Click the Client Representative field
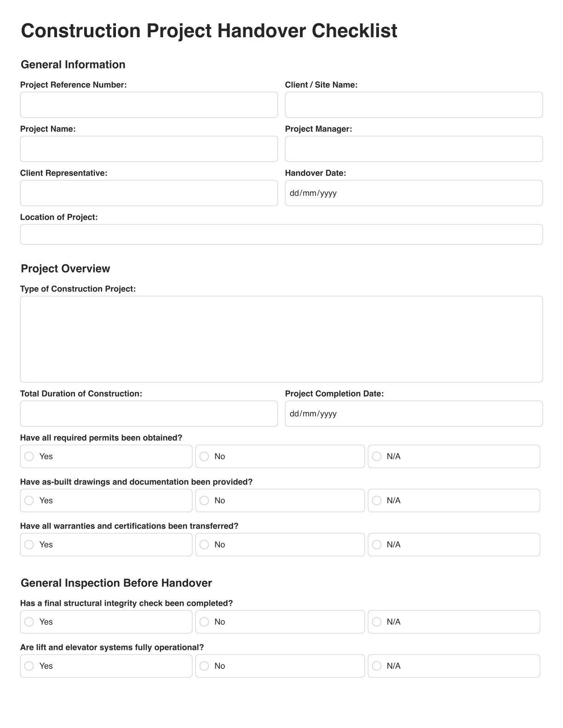This screenshot has height=728, width=563. coord(149,193)
